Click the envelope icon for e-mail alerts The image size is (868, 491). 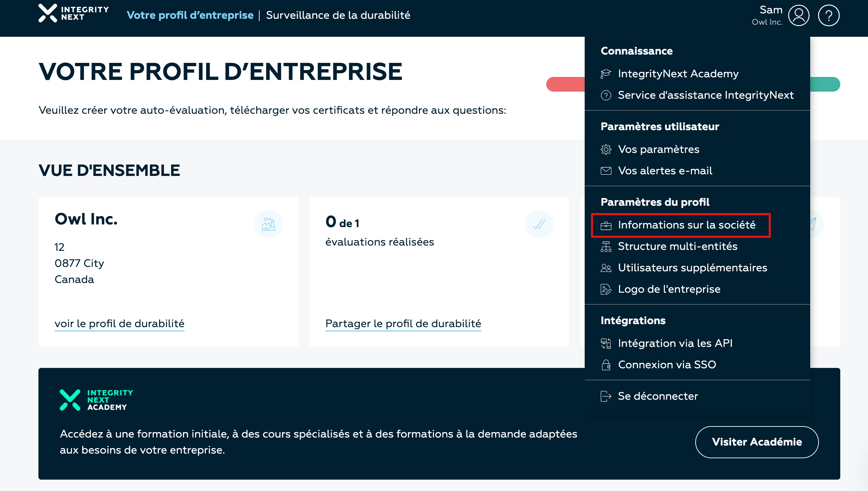click(605, 171)
